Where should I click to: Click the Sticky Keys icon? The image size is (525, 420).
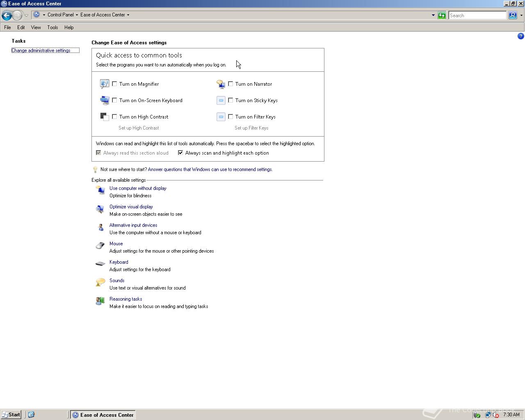221,100
